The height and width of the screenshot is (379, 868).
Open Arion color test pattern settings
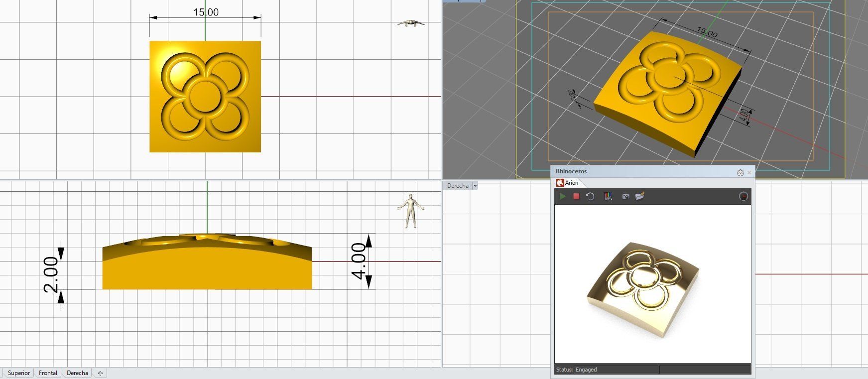608,196
